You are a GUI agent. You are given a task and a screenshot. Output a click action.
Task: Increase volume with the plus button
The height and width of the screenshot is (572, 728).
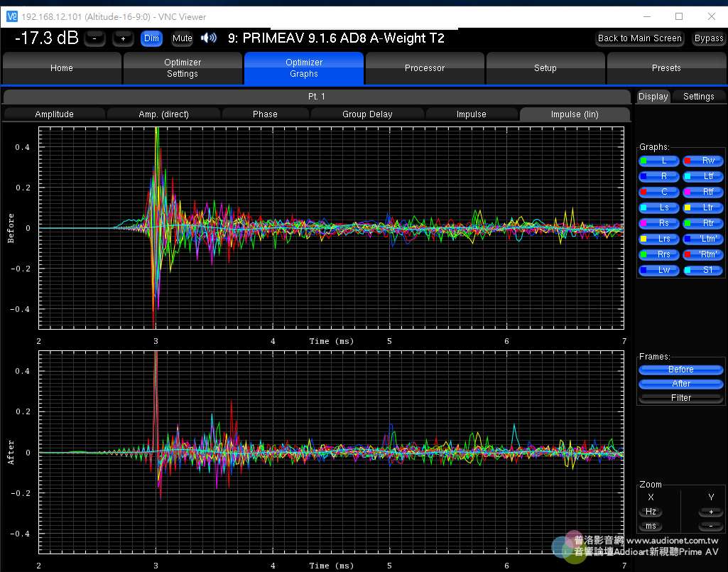(123, 38)
